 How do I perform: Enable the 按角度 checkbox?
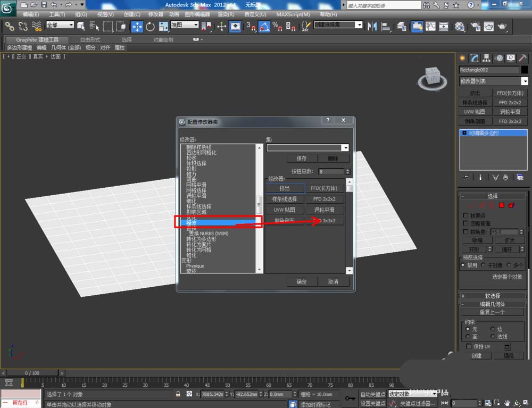click(465, 231)
